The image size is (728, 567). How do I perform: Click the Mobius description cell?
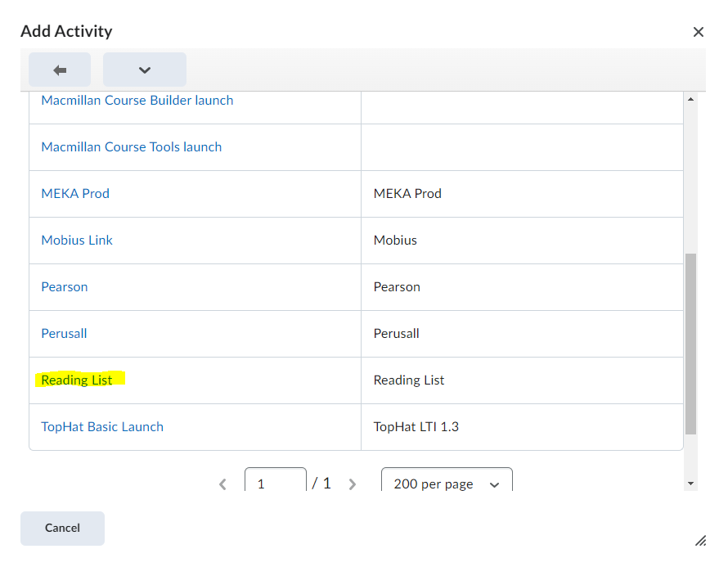[522, 240]
